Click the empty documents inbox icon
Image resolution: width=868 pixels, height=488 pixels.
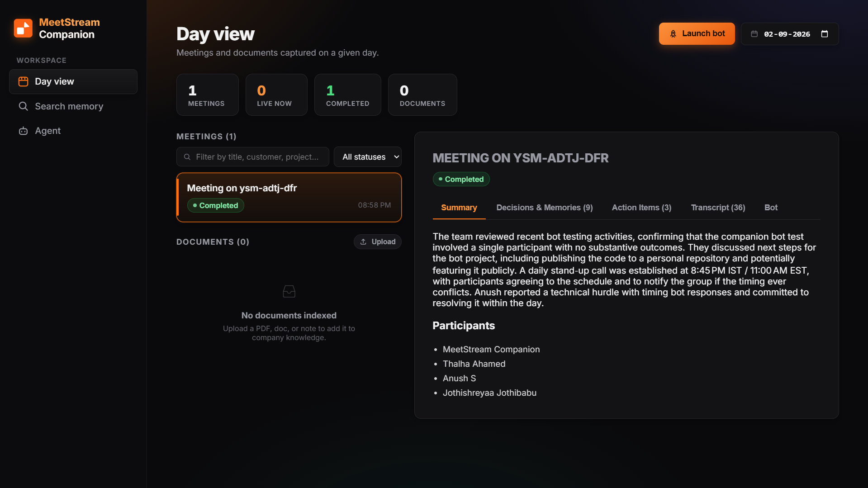coord(289,292)
